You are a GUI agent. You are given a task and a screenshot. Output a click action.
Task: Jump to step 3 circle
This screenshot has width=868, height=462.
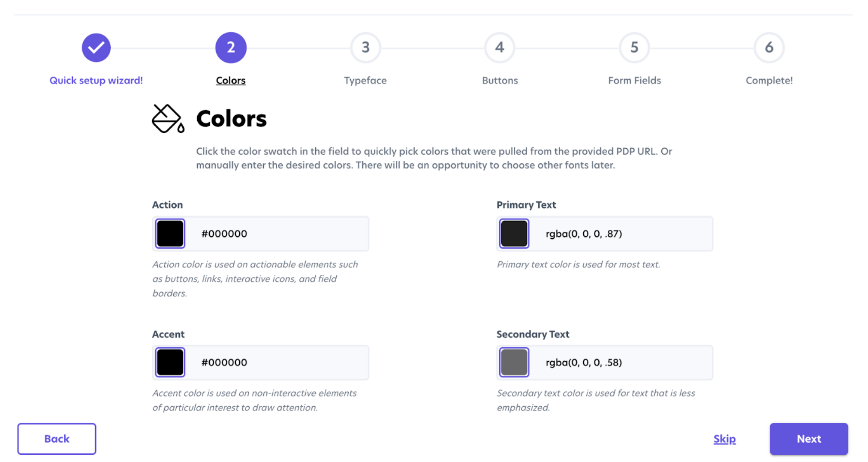(365, 48)
